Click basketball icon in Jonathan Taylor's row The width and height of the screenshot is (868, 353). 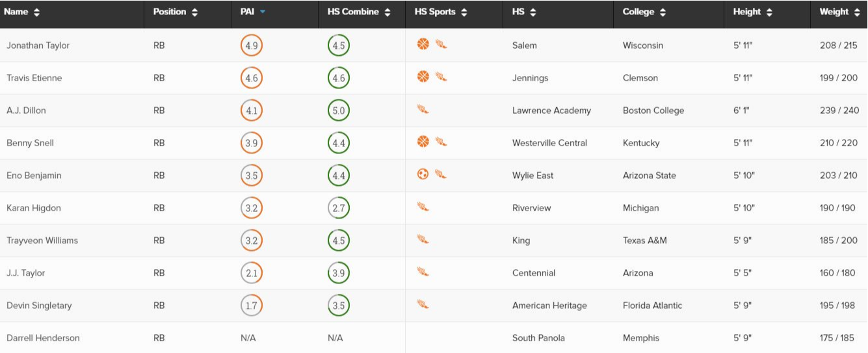click(423, 44)
